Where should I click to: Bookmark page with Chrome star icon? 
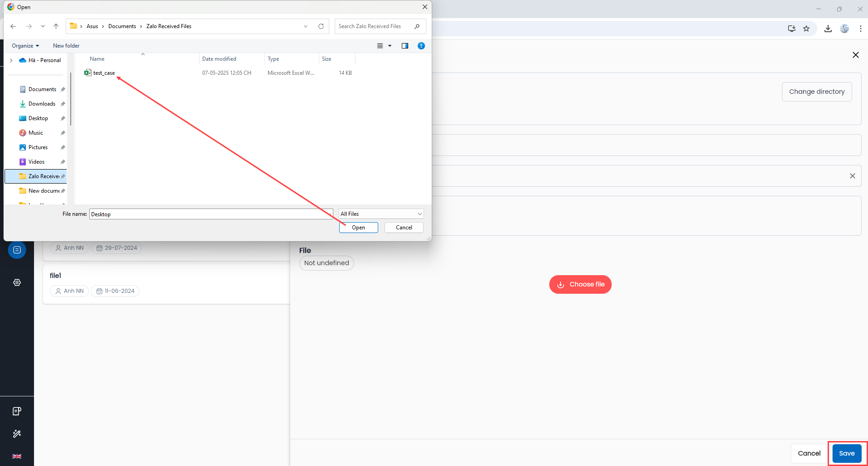click(x=806, y=29)
